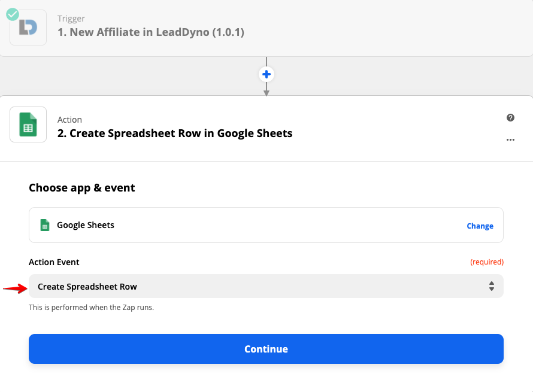Click the Trigger label above step one
533x392 pixels.
(x=71, y=19)
